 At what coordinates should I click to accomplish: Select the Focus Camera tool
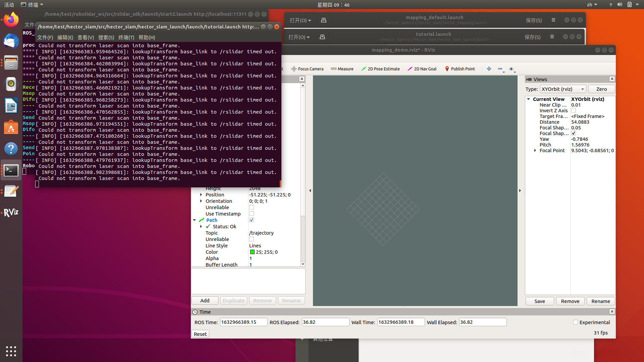(x=307, y=69)
